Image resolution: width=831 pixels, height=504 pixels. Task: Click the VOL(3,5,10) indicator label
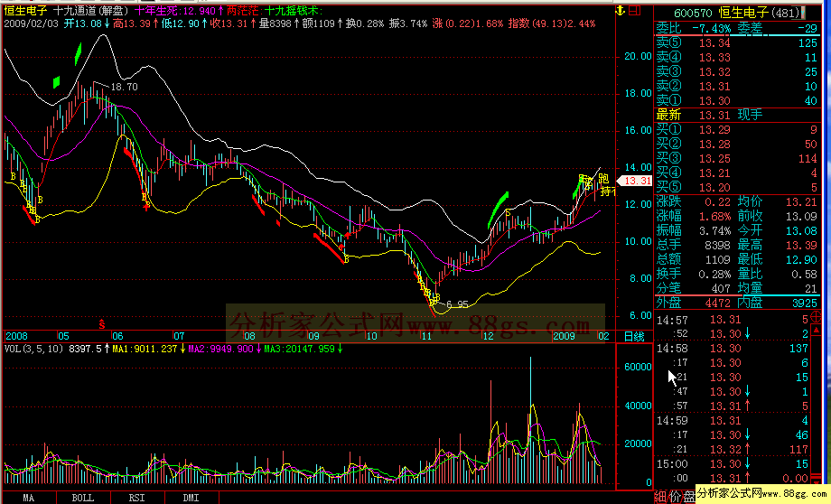pyautogui.click(x=34, y=349)
